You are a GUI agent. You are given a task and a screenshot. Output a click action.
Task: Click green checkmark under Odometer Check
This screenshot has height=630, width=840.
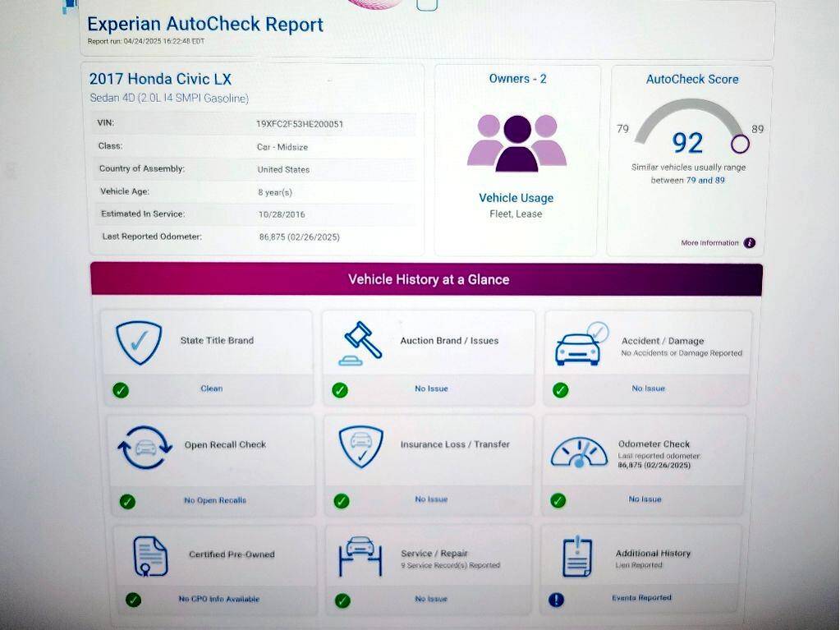click(x=558, y=500)
